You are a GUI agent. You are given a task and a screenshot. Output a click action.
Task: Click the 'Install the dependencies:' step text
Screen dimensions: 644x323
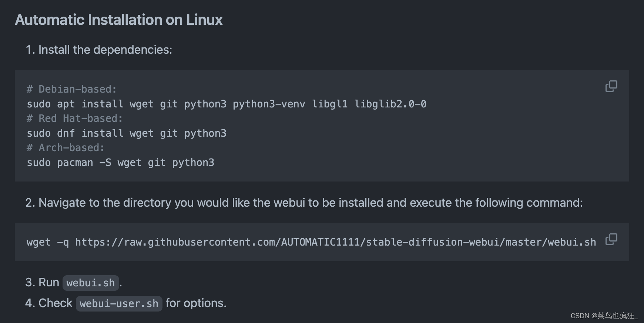pos(105,50)
